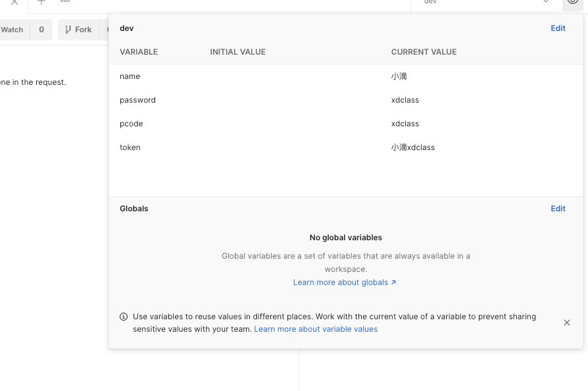Screen dimensions: 588x391
Task: Fork the collection via Fork button
Action: click(x=78, y=30)
